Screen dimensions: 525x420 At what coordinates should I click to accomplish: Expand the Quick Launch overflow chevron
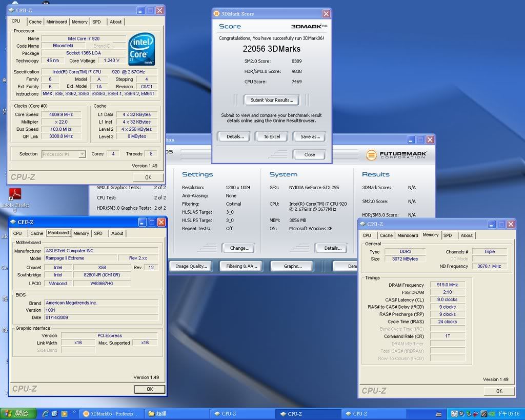(74, 412)
